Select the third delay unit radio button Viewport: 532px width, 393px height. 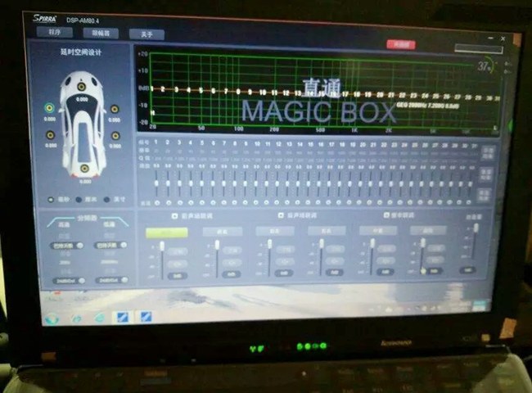click(x=107, y=200)
